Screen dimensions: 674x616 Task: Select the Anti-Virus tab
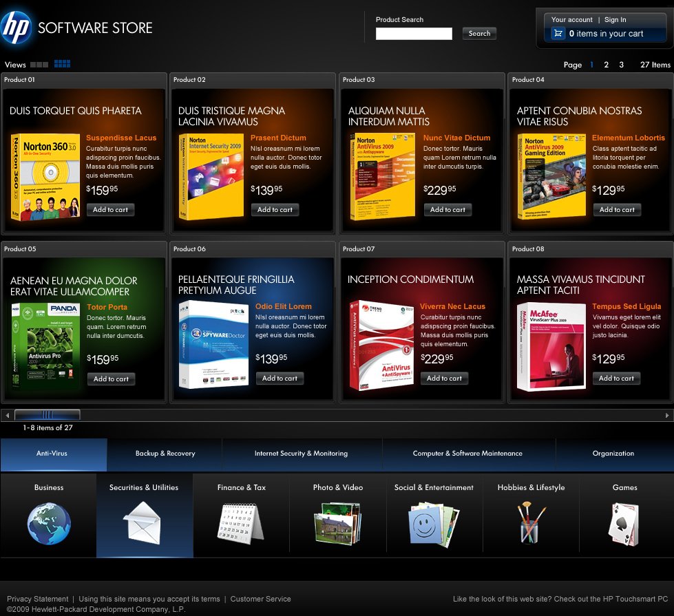(x=54, y=454)
